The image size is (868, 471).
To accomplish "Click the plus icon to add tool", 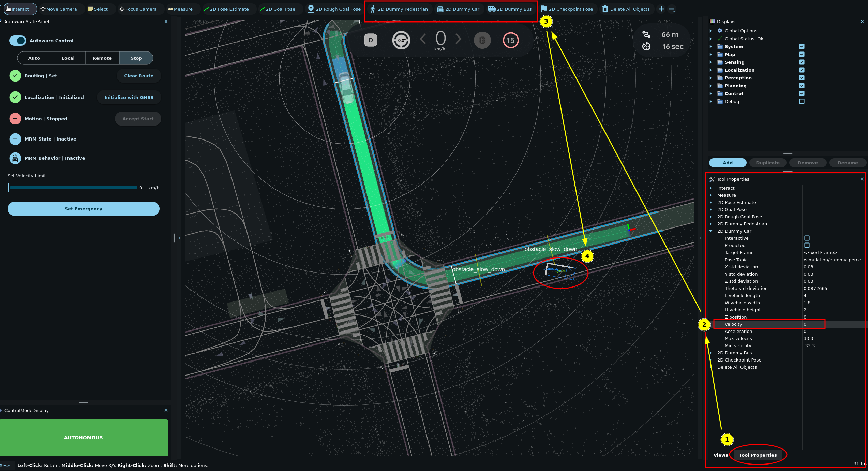I will tap(661, 9).
